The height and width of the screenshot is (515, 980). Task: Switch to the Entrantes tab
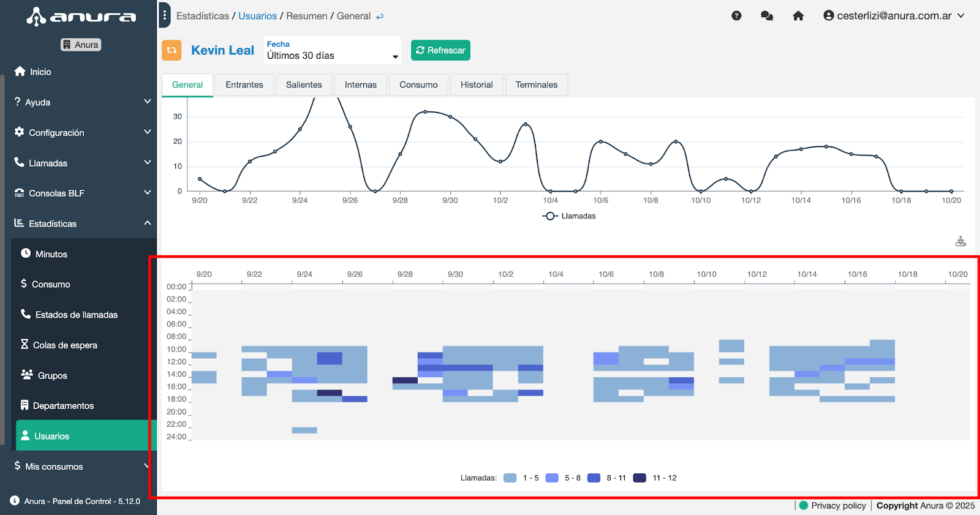pos(244,85)
